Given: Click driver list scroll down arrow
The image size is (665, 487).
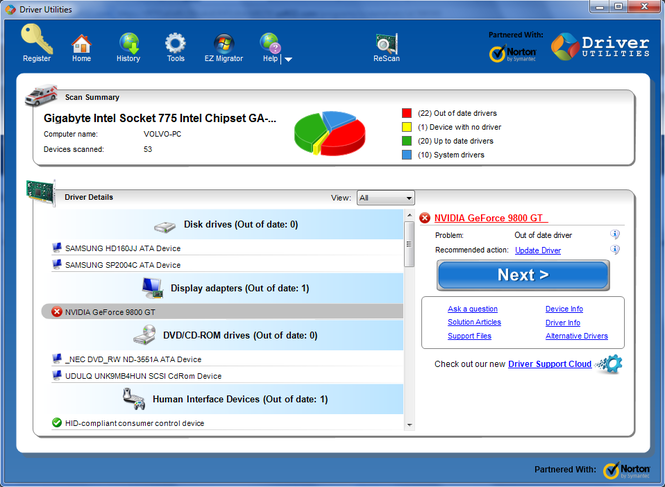Looking at the screenshot, I should pyautogui.click(x=409, y=425).
